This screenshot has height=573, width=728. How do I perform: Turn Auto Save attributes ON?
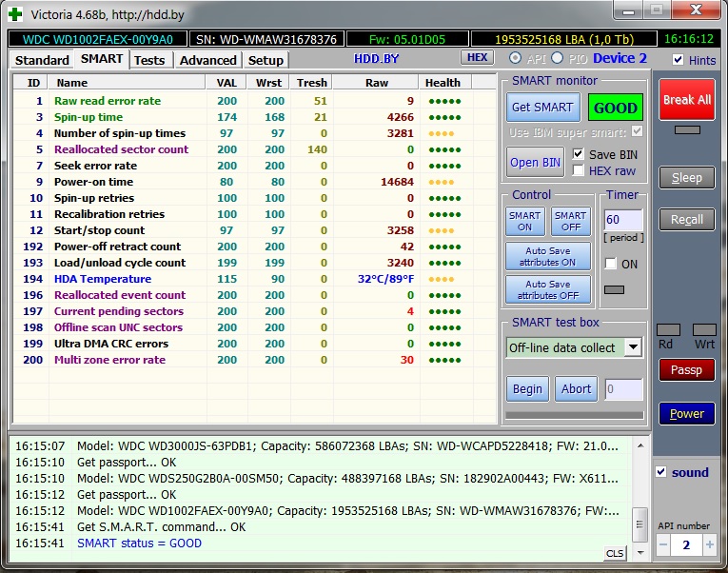(x=548, y=256)
